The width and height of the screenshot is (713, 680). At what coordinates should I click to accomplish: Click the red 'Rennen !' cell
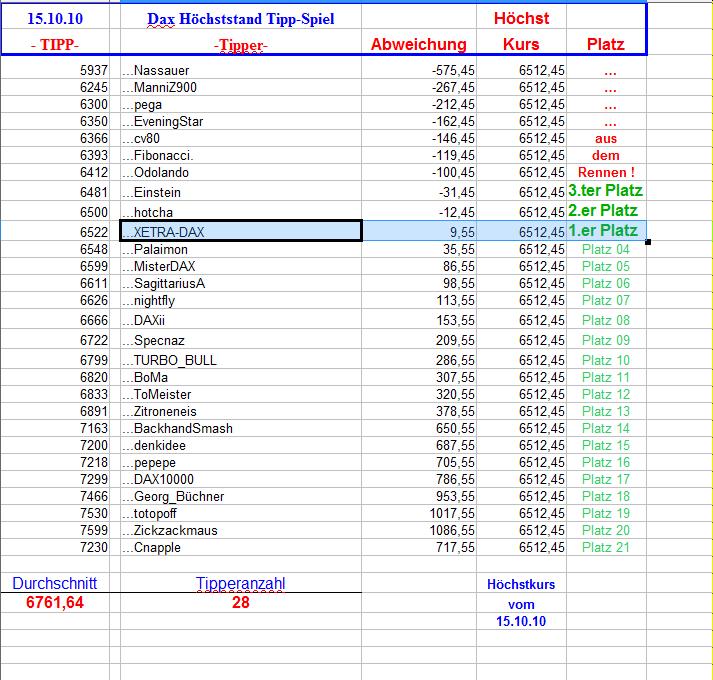coord(606,172)
